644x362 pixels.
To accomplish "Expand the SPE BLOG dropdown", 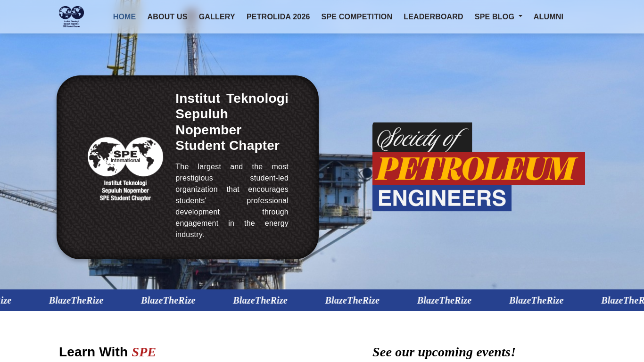I will [498, 17].
